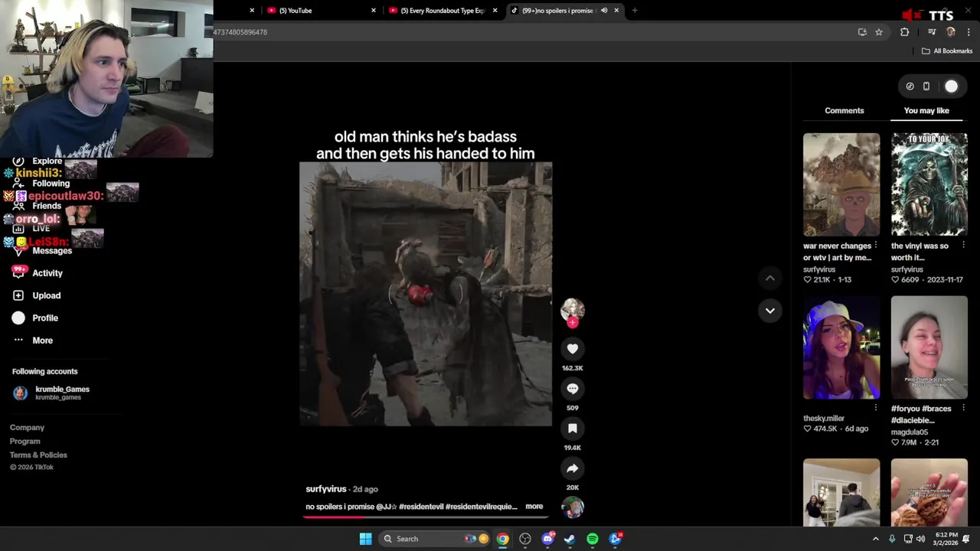
Task: Open Spotify from the taskbar
Action: (593, 539)
